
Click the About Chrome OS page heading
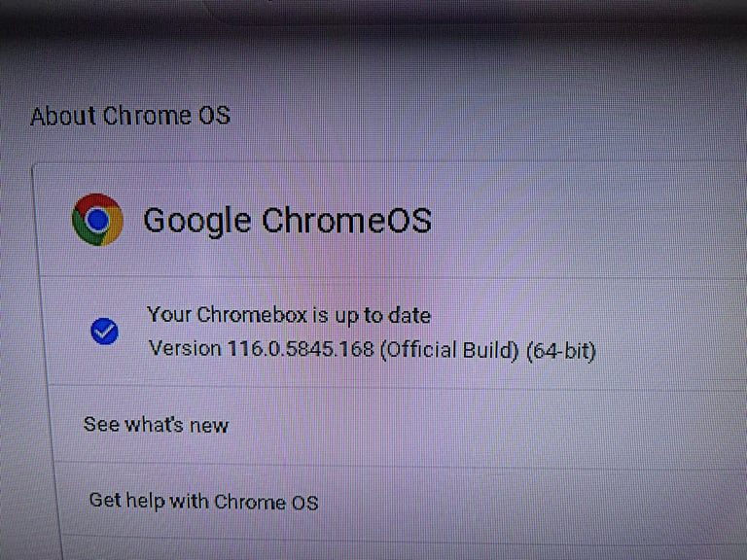click(x=130, y=116)
